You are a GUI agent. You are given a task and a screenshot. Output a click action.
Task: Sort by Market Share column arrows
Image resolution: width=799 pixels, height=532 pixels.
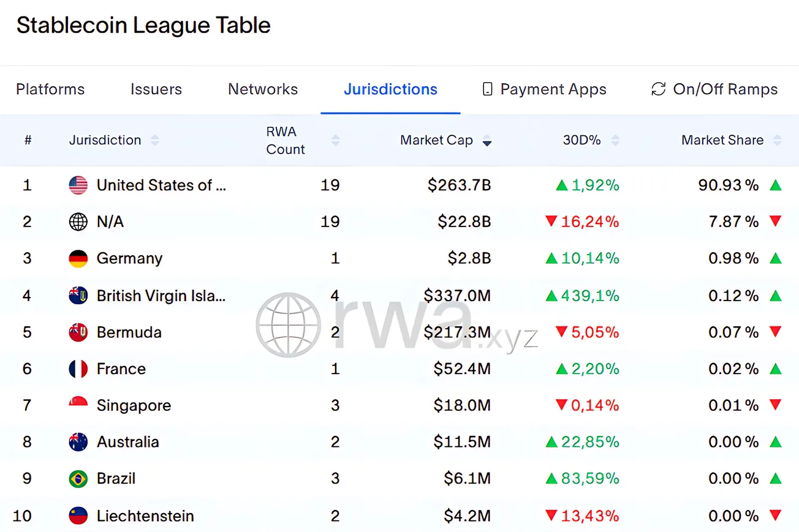(777, 140)
